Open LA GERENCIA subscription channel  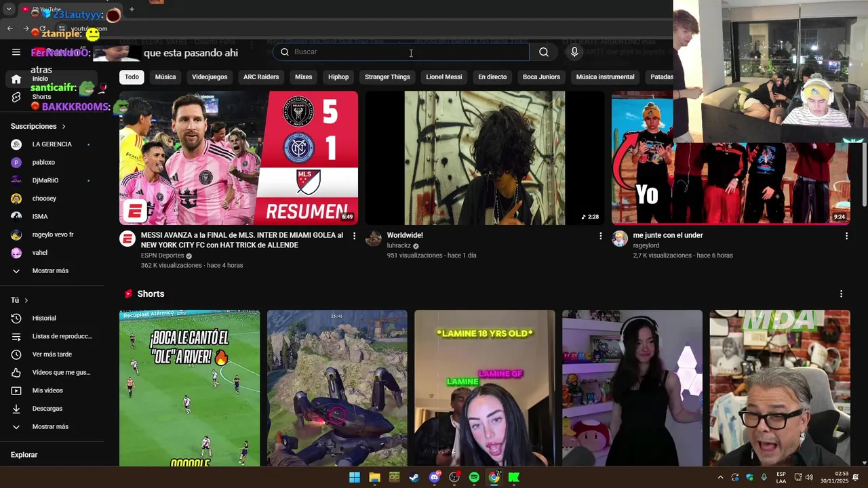tap(52, 144)
